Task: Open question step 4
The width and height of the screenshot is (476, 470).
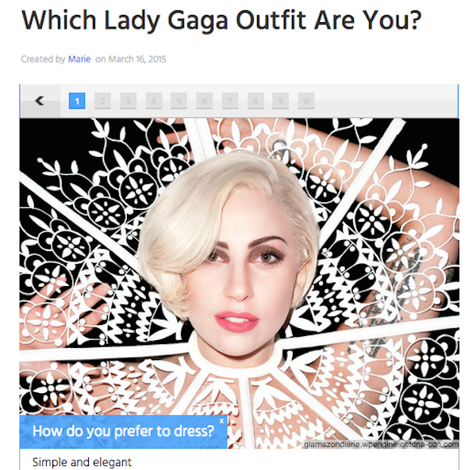Action: click(x=154, y=101)
